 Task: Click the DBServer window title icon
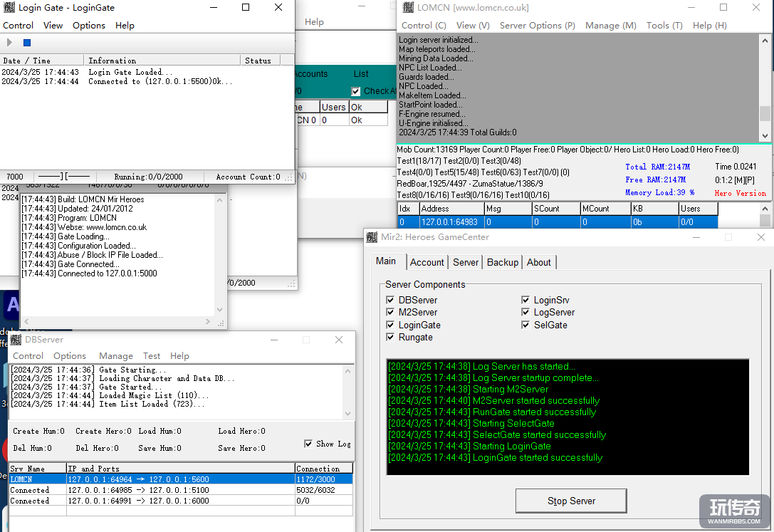point(16,340)
